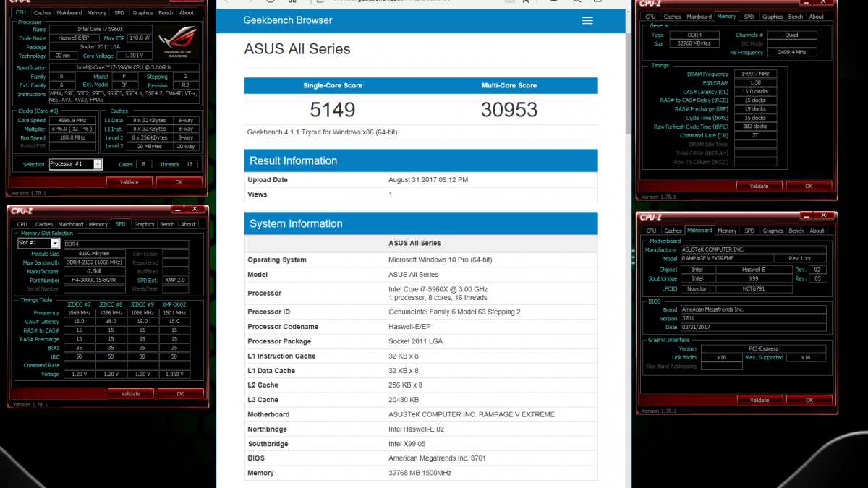Click the XMP-3002 voltage cell 1.350 V
868x488 pixels.
coord(174,374)
